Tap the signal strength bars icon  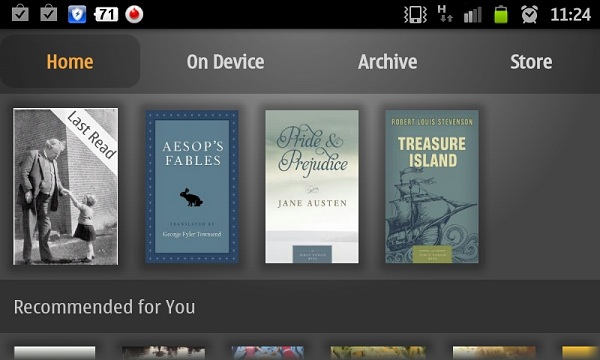point(473,15)
